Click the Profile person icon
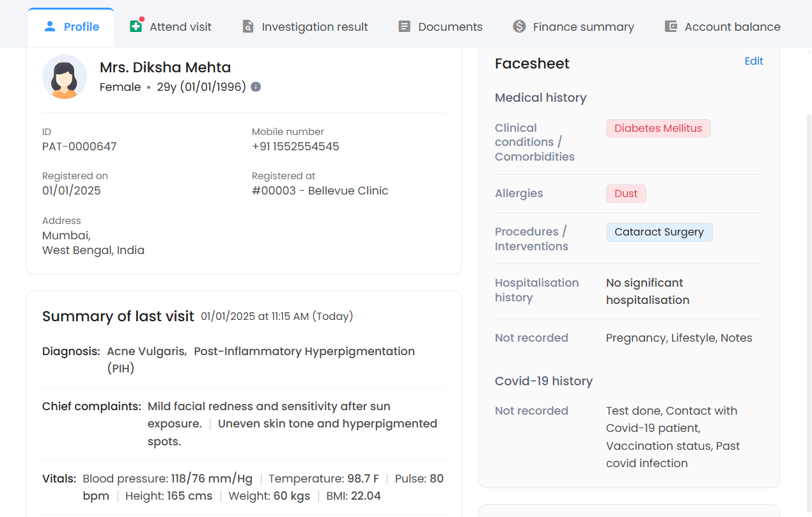The width and height of the screenshot is (812, 517). pos(50,26)
